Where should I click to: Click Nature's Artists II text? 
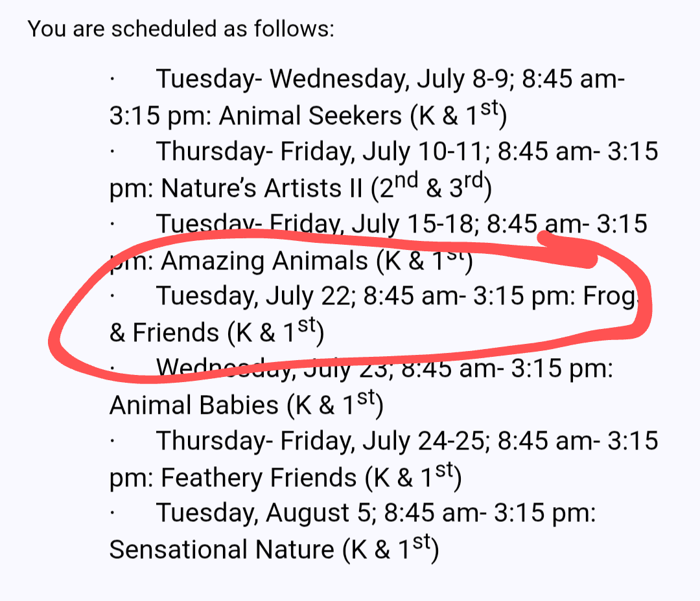point(262,188)
